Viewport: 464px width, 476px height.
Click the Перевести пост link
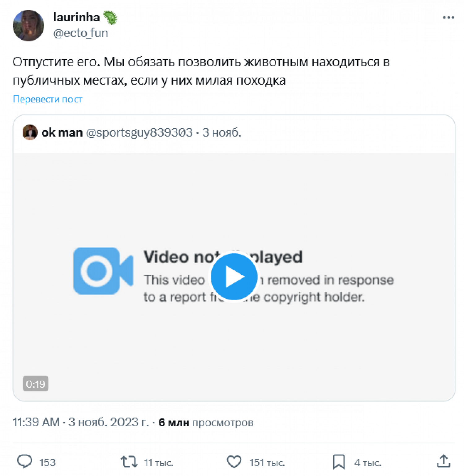(48, 99)
